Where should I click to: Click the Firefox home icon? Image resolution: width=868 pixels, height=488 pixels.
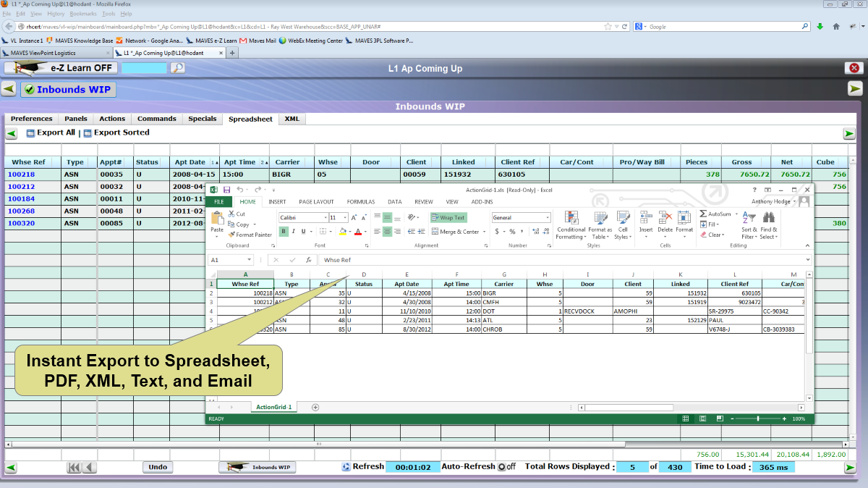(x=837, y=26)
